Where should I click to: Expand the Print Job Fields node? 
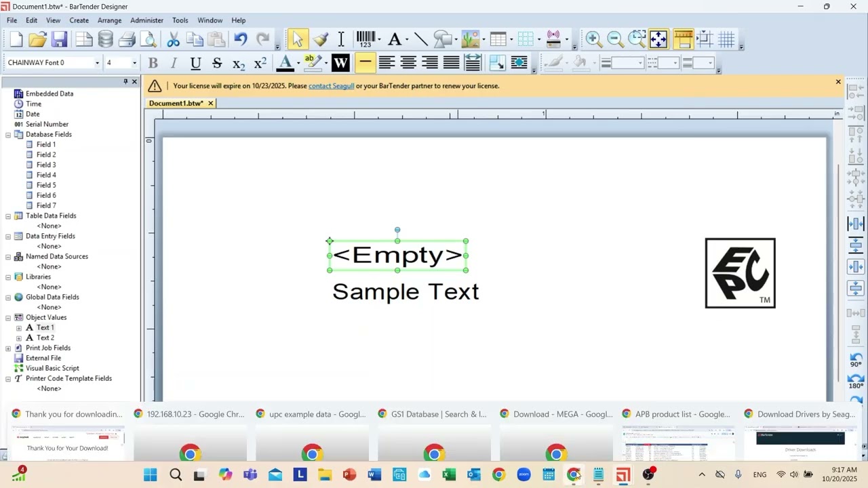[8, 348]
